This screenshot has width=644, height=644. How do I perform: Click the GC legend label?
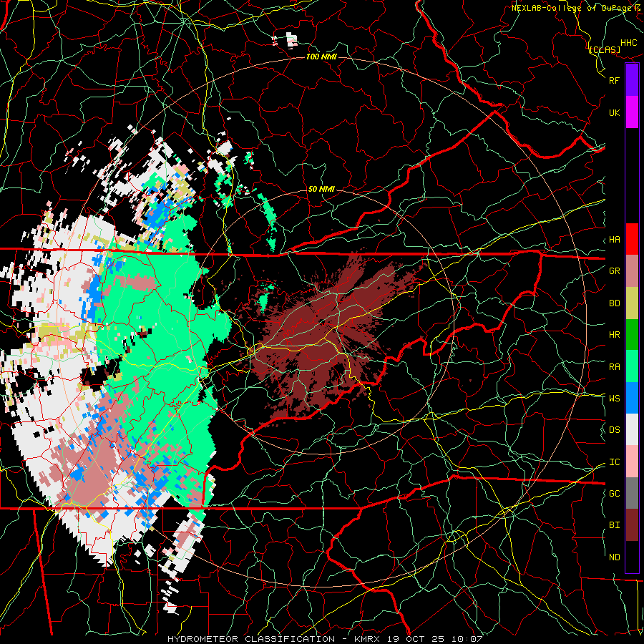[614, 494]
